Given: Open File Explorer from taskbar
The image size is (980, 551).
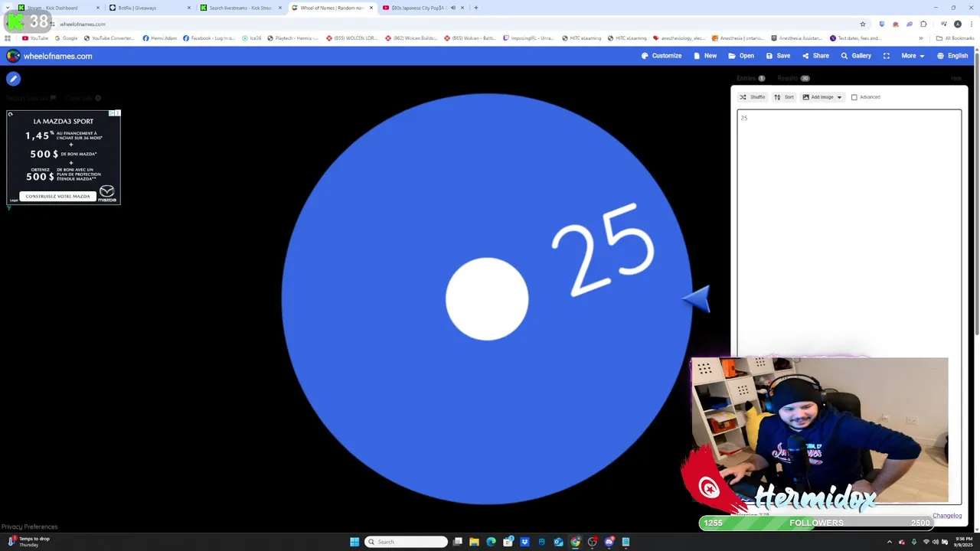Looking at the screenshot, I should click(x=475, y=542).
